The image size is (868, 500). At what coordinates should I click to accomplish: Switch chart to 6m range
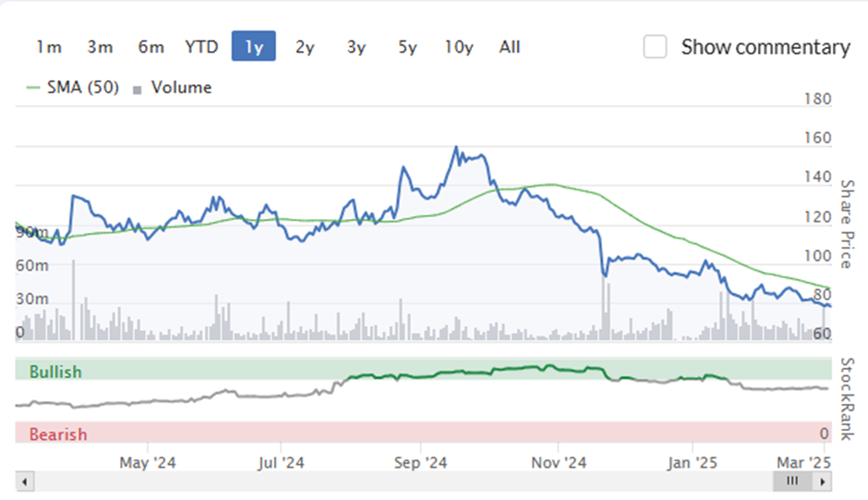point(151,46)
